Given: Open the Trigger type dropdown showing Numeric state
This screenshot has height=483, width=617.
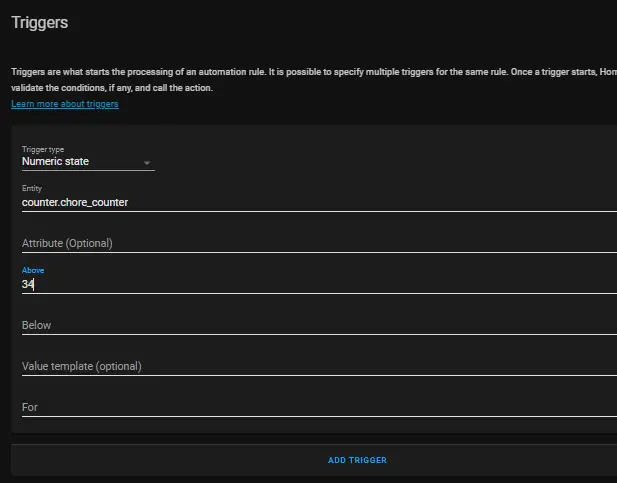Looking at the screenshot, I should [x=88, y=158].
